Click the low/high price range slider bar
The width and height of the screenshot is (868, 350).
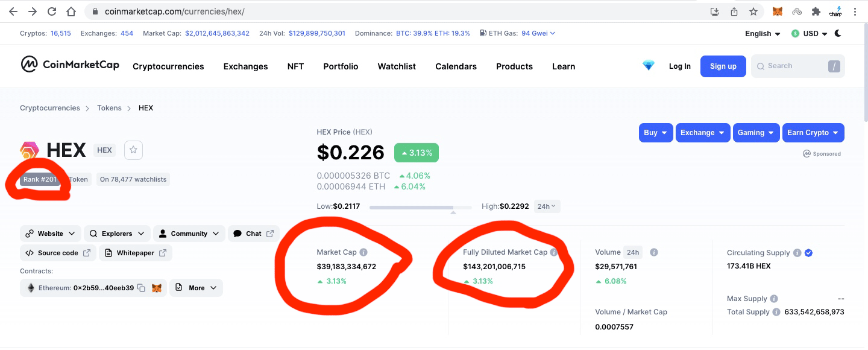(x=421, y=206)
